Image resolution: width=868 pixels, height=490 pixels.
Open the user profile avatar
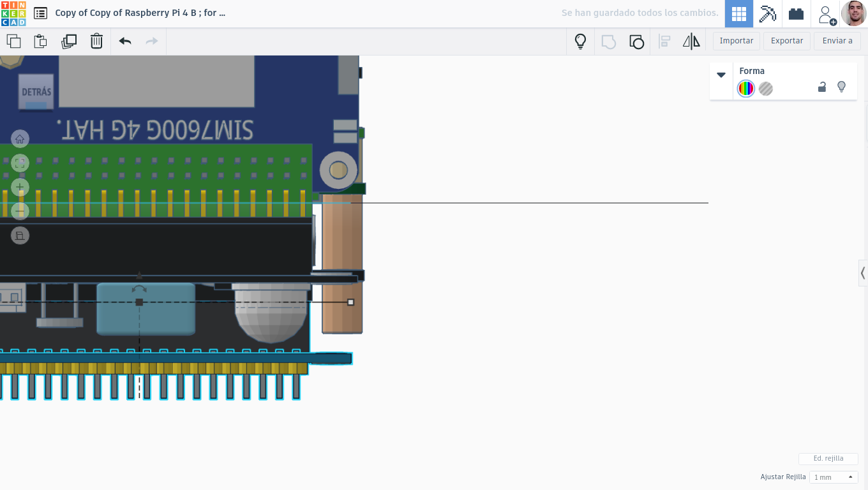pyautogui.click(x=854, y=13)
